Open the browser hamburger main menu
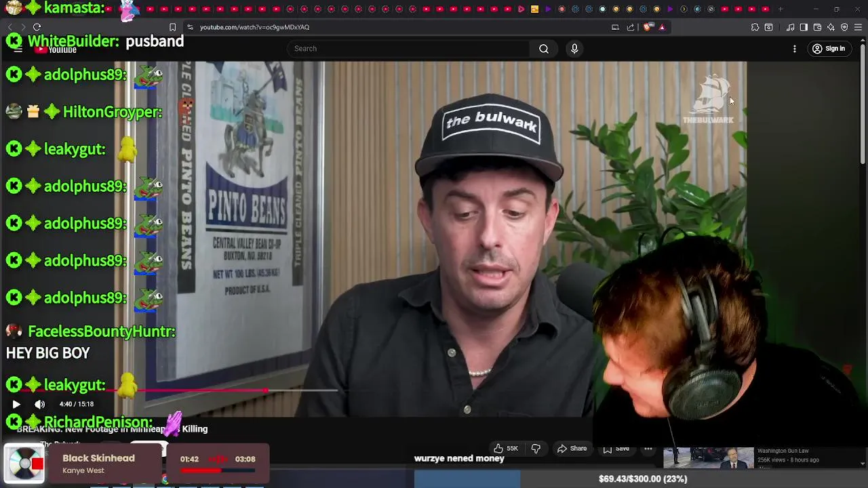The image size is (868, 488). tap(858, 27)
